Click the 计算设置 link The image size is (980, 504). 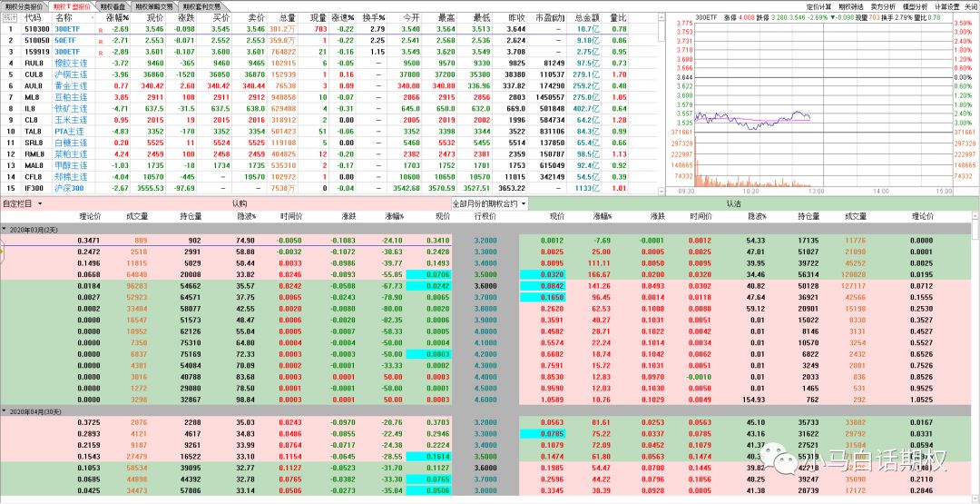pos(946,5)
